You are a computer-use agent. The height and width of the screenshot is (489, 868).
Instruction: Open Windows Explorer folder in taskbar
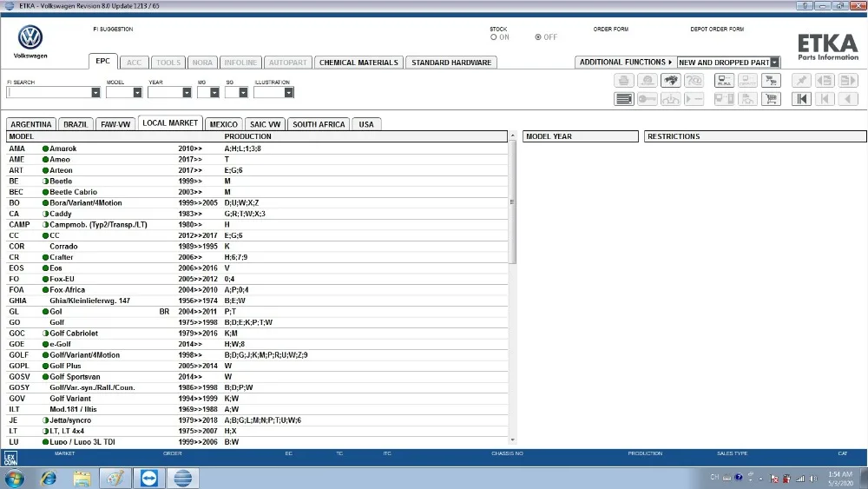(x=82, y=478)
